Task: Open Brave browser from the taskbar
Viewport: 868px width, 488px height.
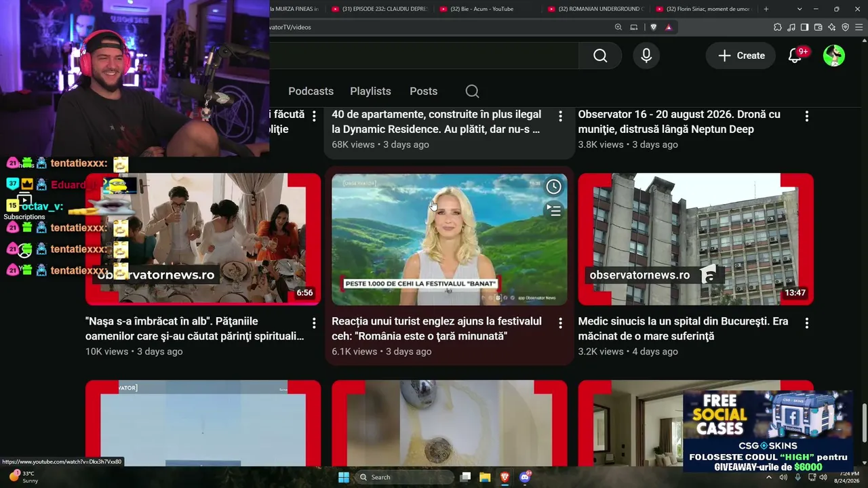Action: (505, 477)
